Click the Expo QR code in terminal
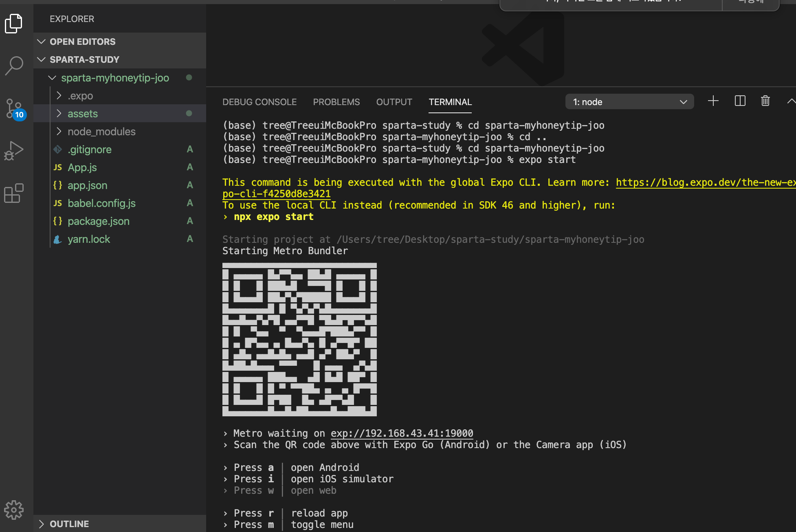The height and width of the screenshot is (532, 796). 299,339
